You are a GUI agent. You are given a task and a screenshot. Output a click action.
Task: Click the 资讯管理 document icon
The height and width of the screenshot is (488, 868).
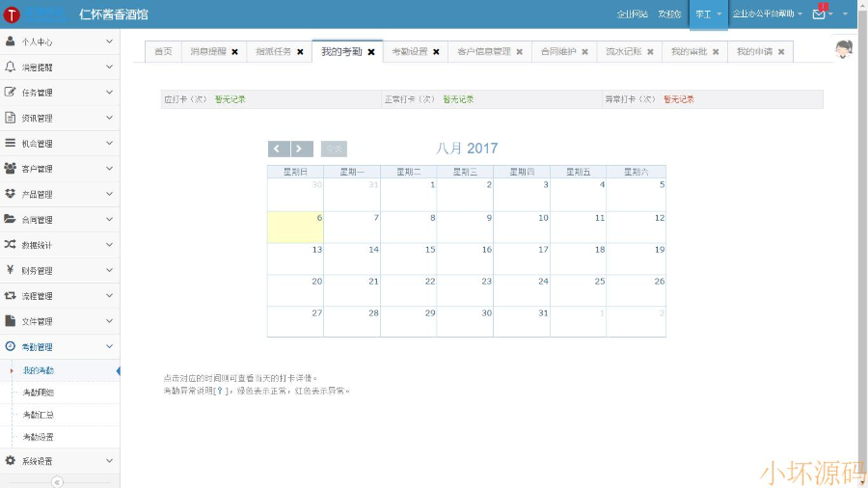[10, 118]
